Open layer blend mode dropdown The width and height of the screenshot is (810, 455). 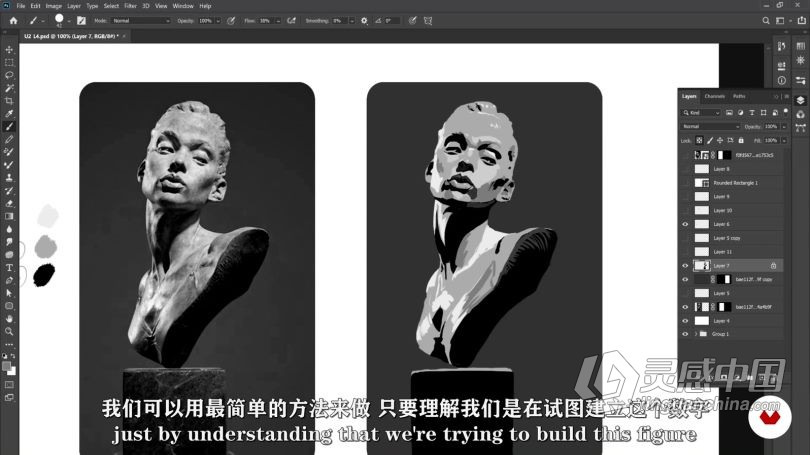[710, 127]
